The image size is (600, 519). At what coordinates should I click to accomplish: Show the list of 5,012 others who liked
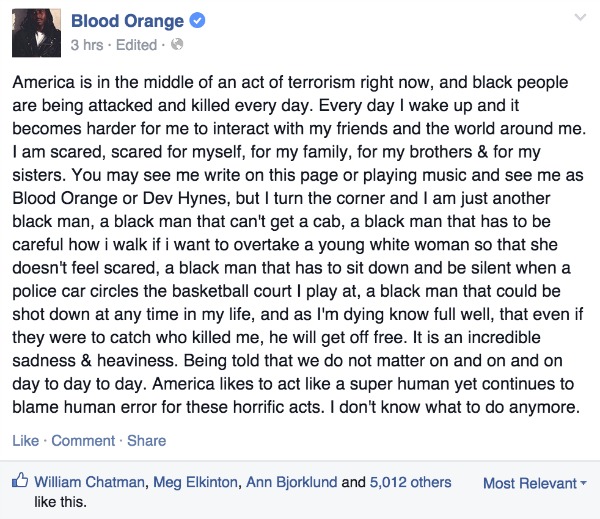(411, 482)
